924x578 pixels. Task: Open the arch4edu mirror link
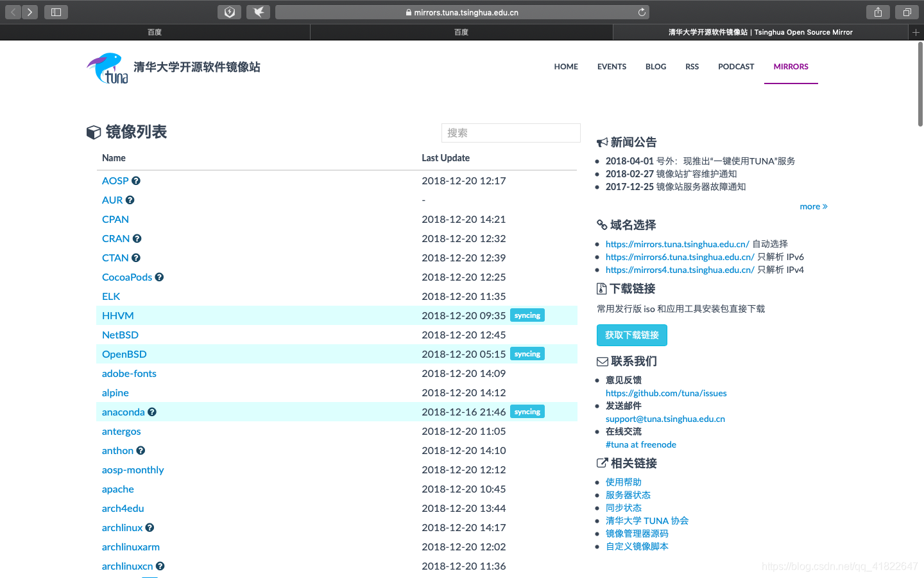pos(123,509)
